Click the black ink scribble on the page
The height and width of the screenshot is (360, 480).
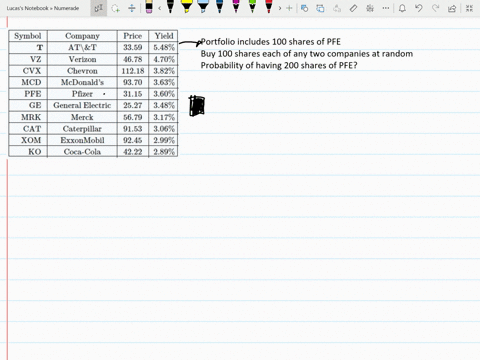click(x=197, y=106)
